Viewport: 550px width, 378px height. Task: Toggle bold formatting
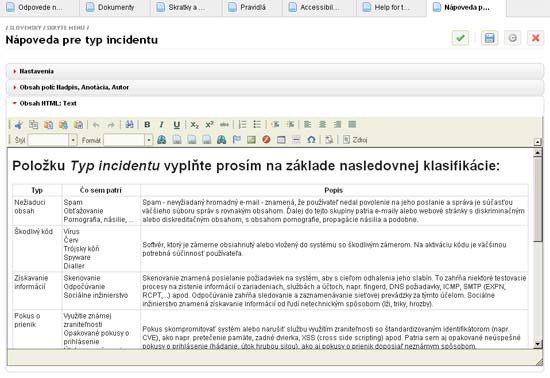click(147, 124)
